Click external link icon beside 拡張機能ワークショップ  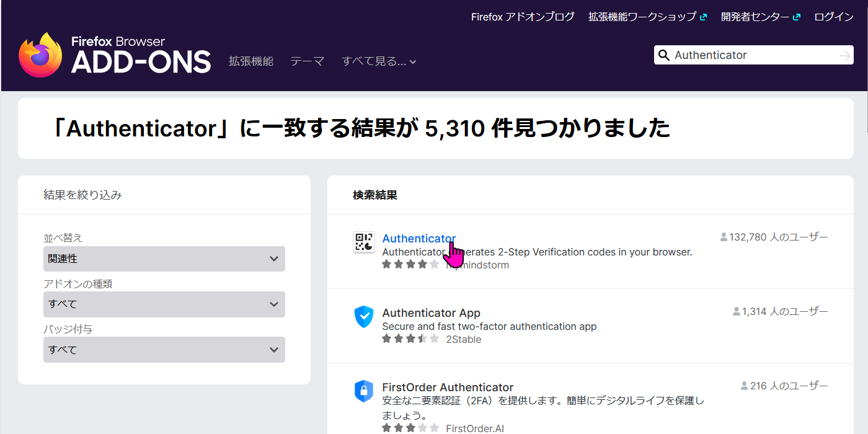[703, 17]
